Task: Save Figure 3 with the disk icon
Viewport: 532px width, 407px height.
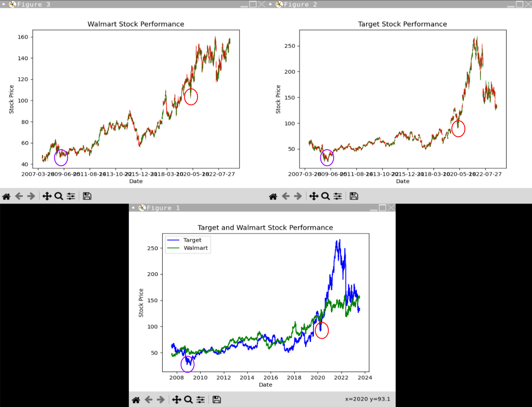Action: tap(87, 196)
